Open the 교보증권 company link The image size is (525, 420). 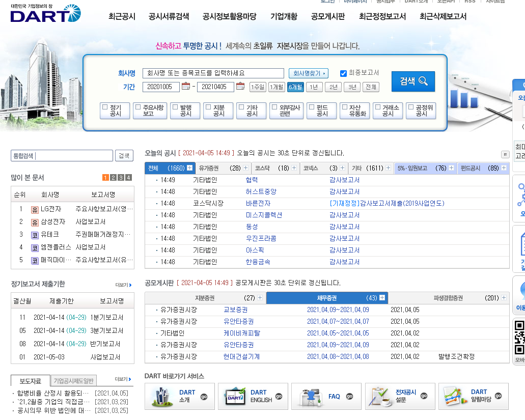tap(236, 310)
